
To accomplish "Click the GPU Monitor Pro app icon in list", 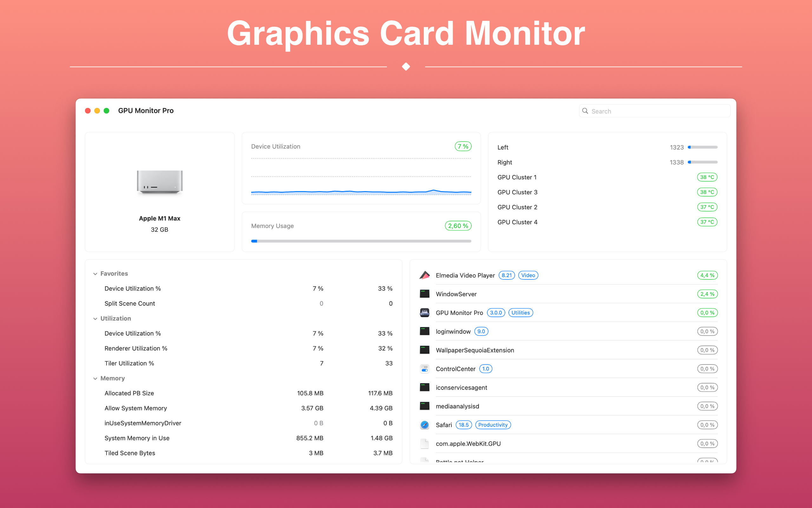I will [424, 312].
